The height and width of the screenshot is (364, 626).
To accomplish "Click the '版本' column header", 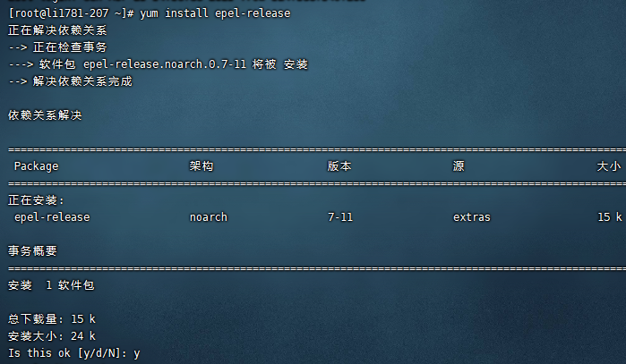I will point(339,166).
